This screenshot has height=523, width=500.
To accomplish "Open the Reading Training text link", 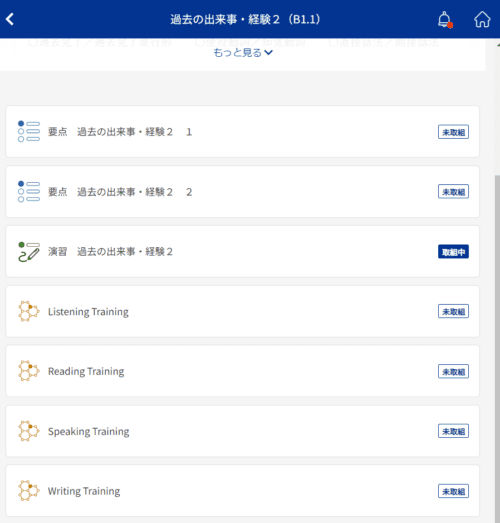I will (86, 371).
